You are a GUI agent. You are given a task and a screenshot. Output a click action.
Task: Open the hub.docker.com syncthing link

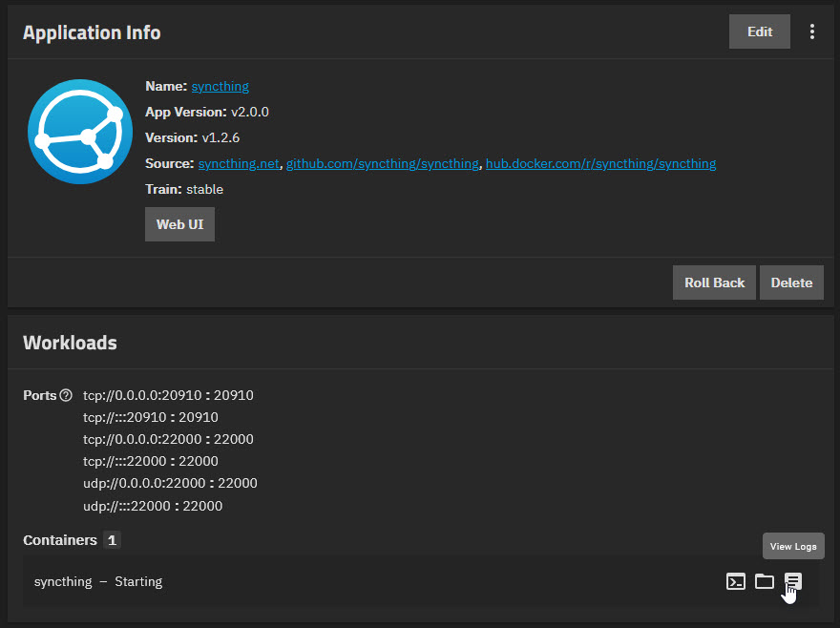[600, 163]
